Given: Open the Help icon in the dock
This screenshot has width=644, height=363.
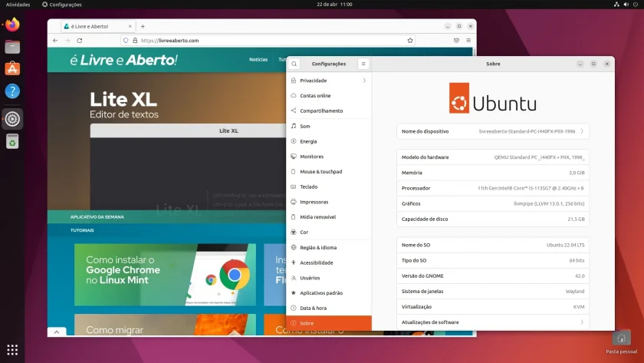Looking at the screenshot, I should [x=12, y=91].
